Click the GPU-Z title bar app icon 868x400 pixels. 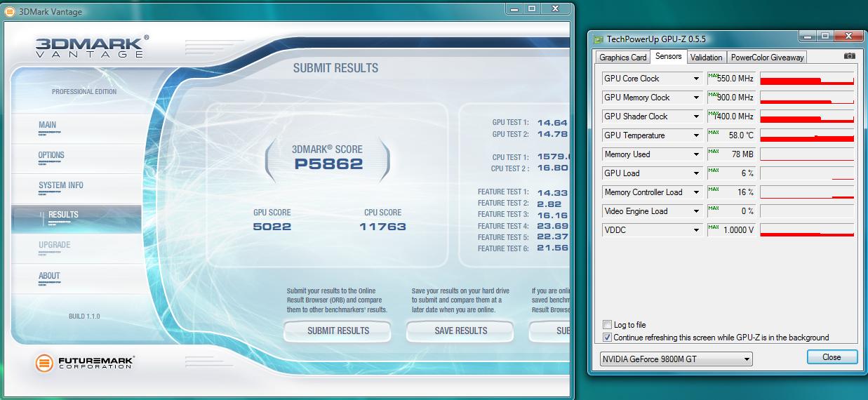[x=598, y=40]
